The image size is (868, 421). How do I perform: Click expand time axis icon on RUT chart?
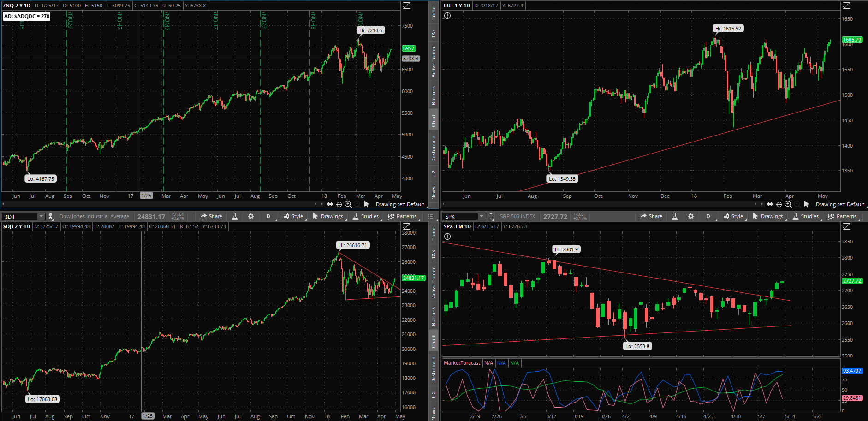point(770,204)
